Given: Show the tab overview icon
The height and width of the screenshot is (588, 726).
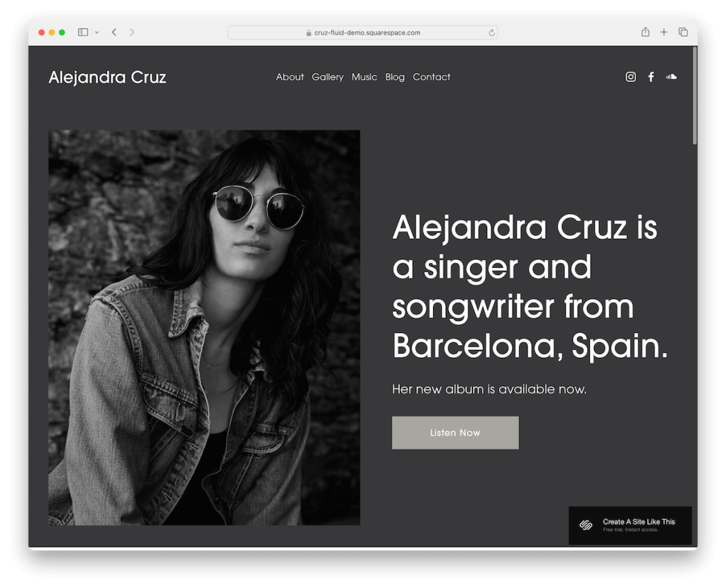Looking at the screenshot, I should click(x=683, y=32).
